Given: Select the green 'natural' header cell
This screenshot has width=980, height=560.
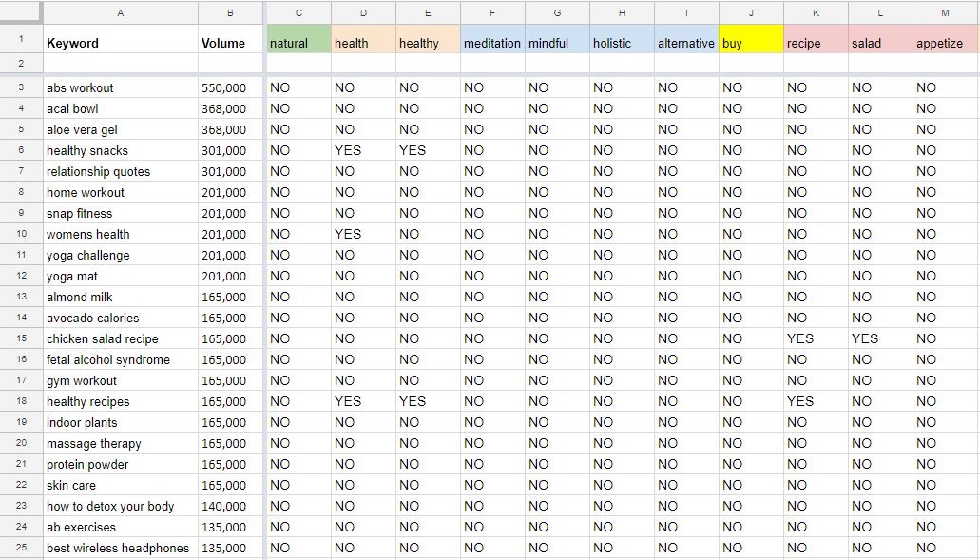Looking at the screenshot, I should (298, 43).
